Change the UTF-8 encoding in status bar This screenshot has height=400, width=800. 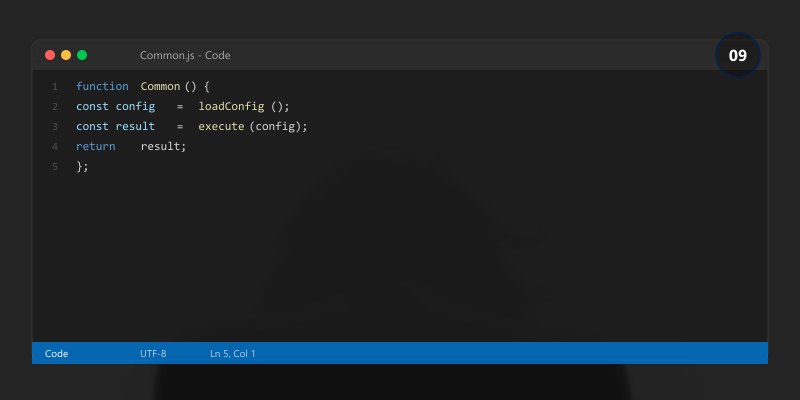coord(153,353)
